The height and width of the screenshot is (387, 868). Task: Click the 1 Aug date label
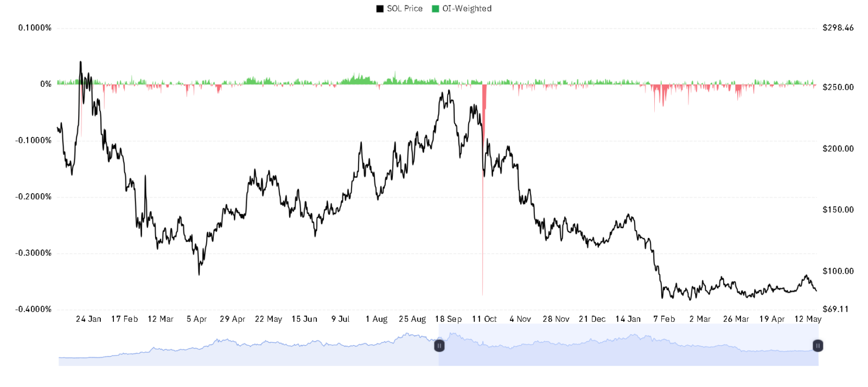coord(376,319)
